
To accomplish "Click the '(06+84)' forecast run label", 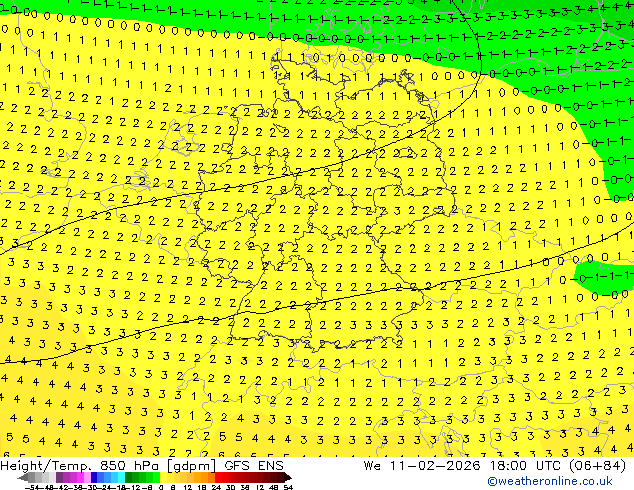I will click(x=597, y=466).
